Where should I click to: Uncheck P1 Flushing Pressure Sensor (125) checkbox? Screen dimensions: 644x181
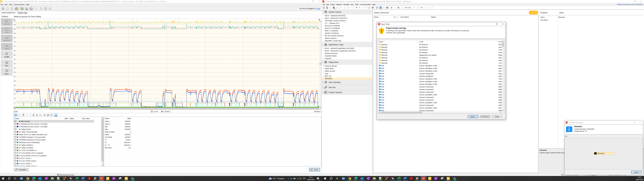click(x=15, y=124)
